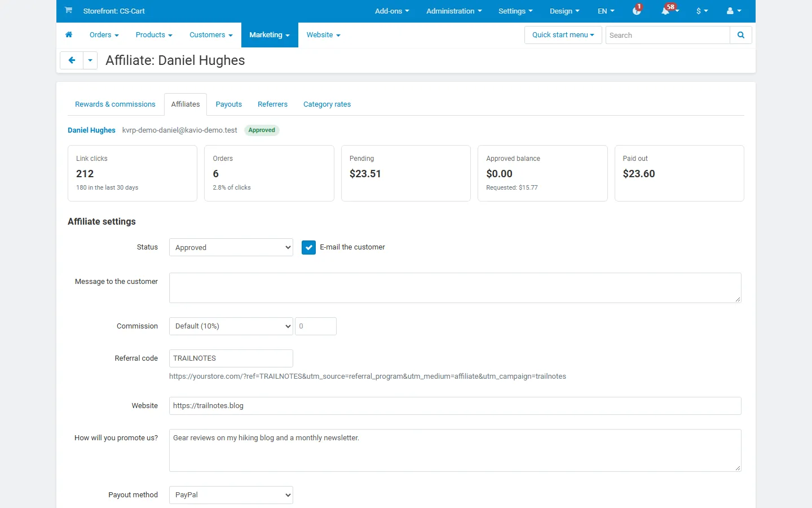Open the Status dropdown set to Approved
Image resolution: width=812 pixels, height=508 pixels.
231,247
